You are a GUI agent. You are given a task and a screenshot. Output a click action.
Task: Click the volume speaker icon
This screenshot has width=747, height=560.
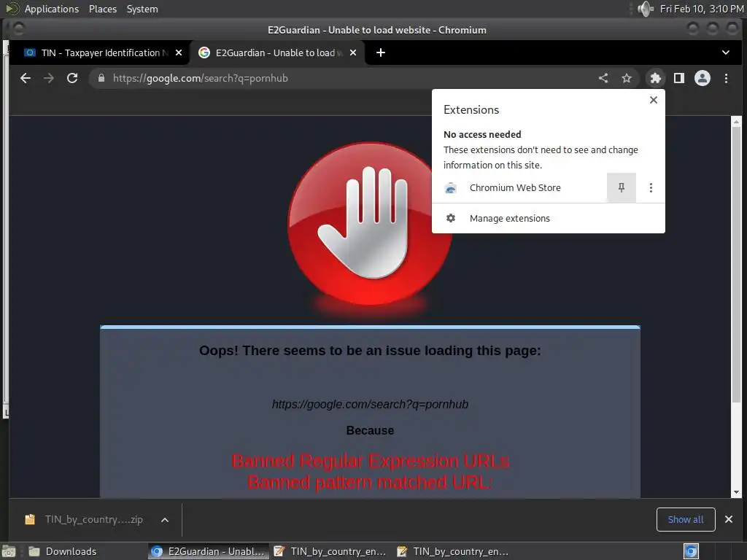pos(646,9)
